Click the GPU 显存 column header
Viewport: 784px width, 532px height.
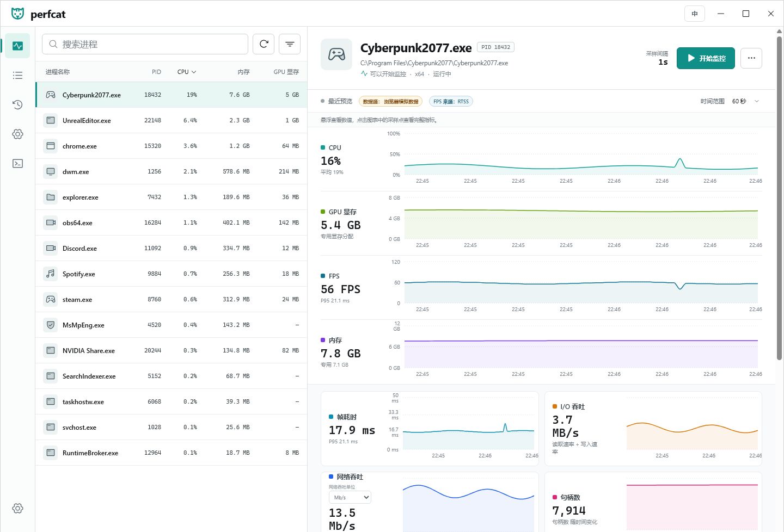coord(286,72)
